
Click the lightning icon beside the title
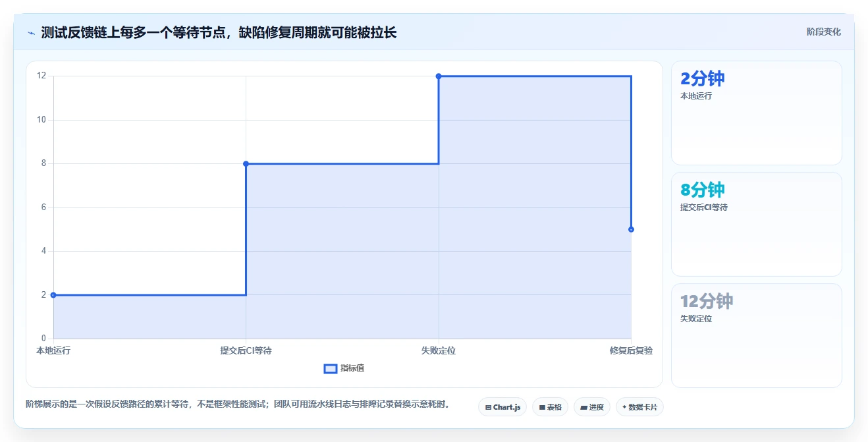(x=31, y=33)
